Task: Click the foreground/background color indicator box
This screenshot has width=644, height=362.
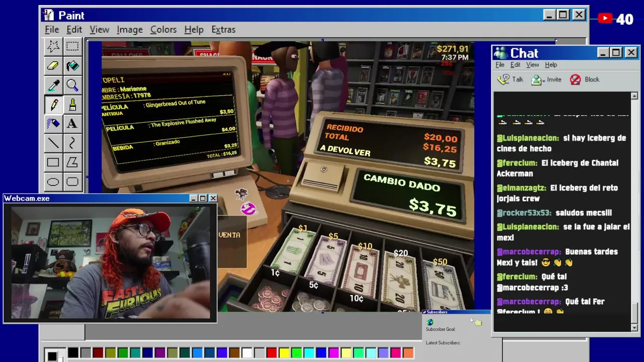Action: click(54, 355)
